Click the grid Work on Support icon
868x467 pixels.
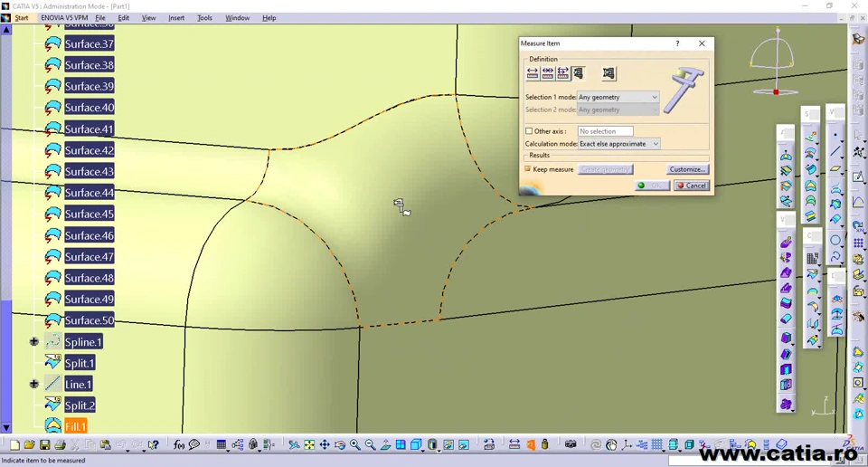click(x=657, y=444)
